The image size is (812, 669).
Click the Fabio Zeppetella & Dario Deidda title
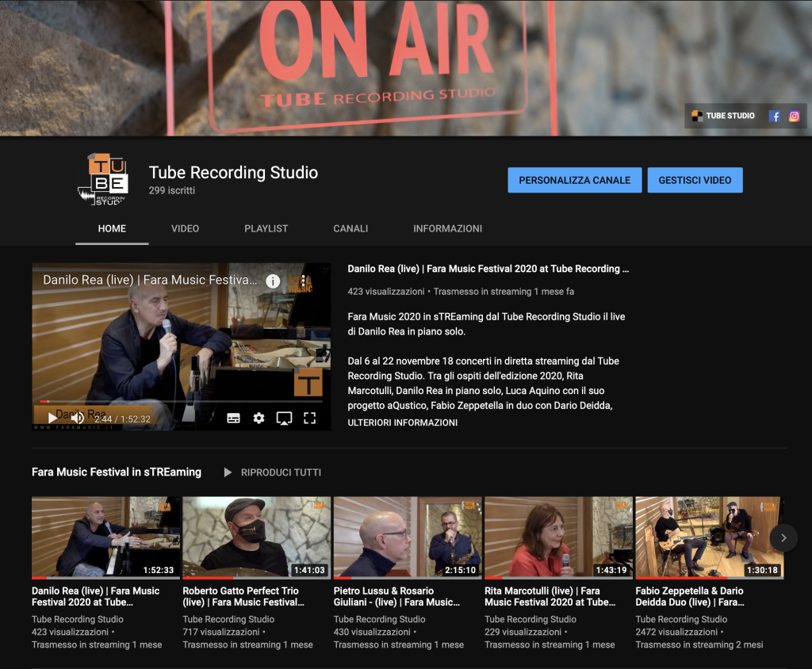coord(690,597)
